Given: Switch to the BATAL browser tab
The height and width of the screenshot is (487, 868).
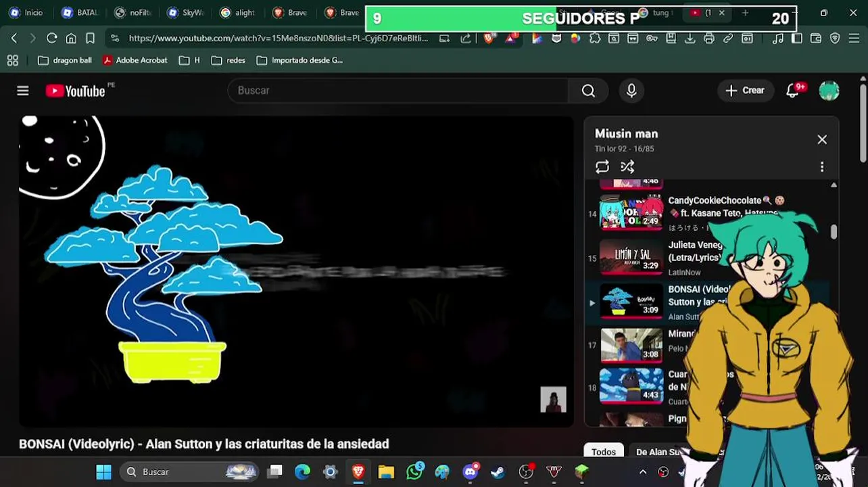Looking at the screenshot, I should (80, 13).
